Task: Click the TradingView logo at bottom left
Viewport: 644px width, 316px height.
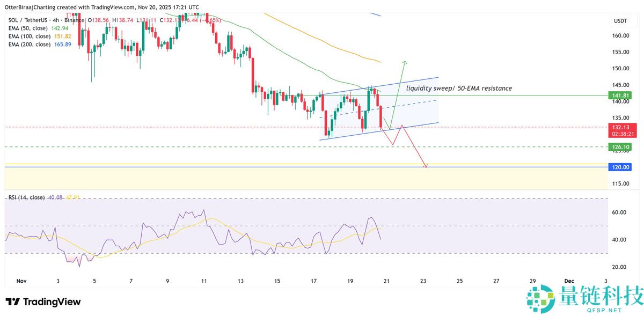Action: tap(43, 302)
